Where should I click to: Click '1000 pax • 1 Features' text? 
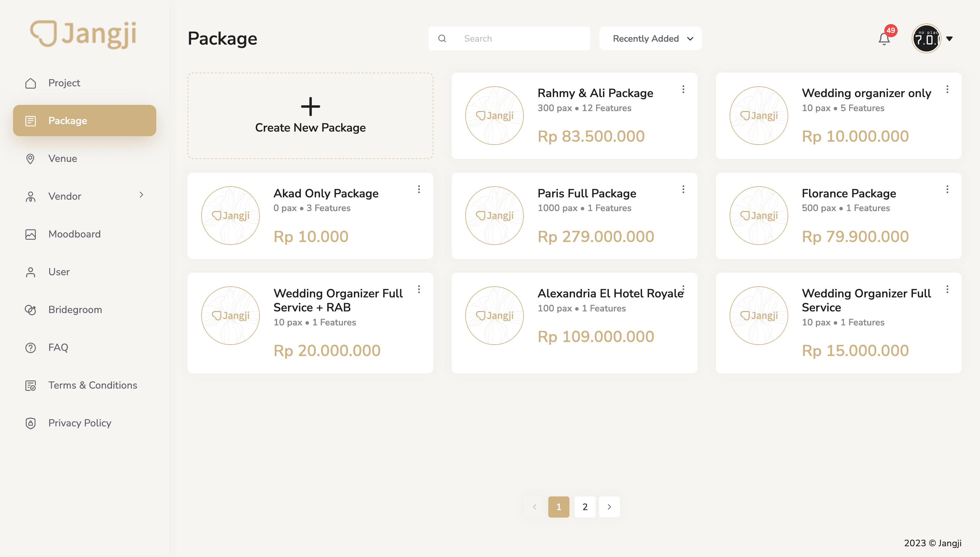pyautogui.click(x=584, y=208)
